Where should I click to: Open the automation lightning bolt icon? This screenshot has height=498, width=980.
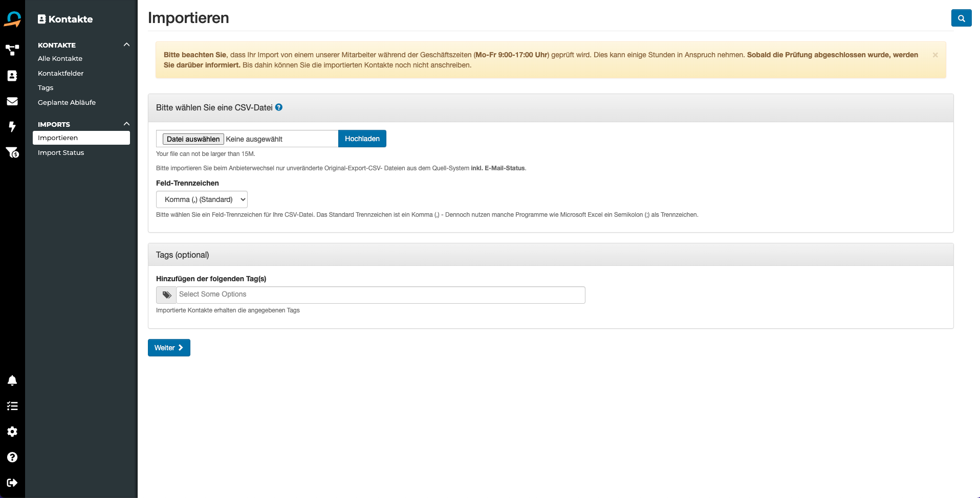(12, 126)
